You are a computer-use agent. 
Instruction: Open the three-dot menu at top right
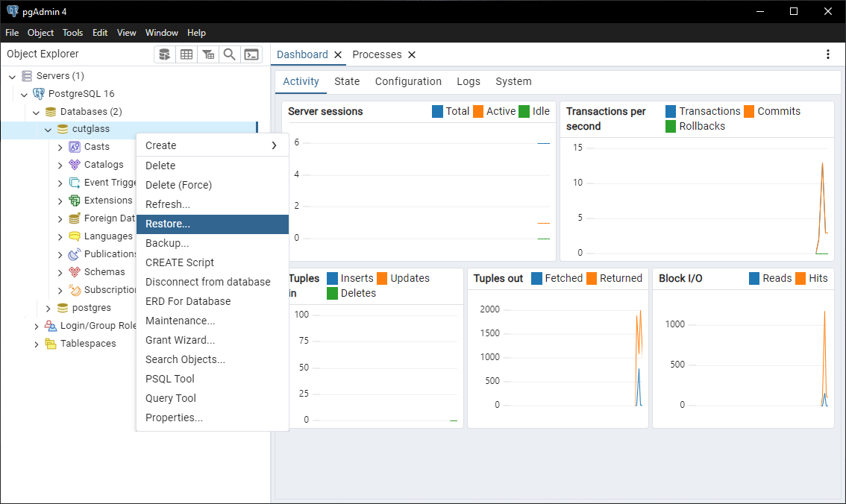(827, 54)
